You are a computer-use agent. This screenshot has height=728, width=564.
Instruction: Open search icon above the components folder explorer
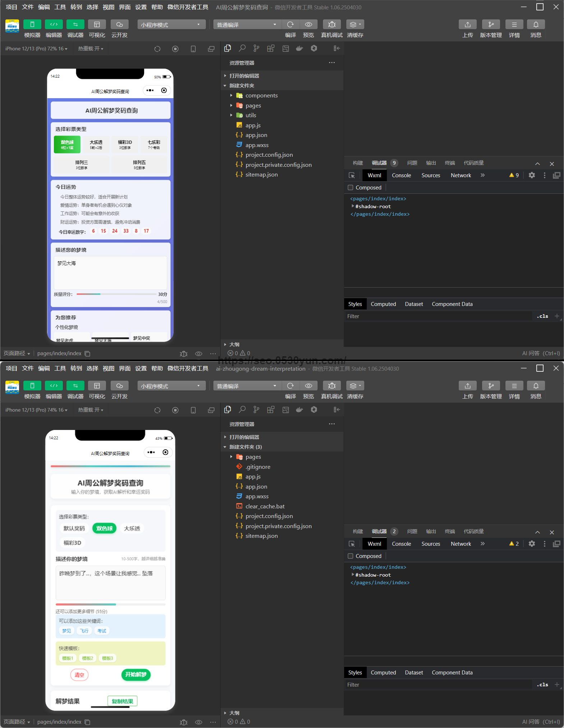[242, 48]
